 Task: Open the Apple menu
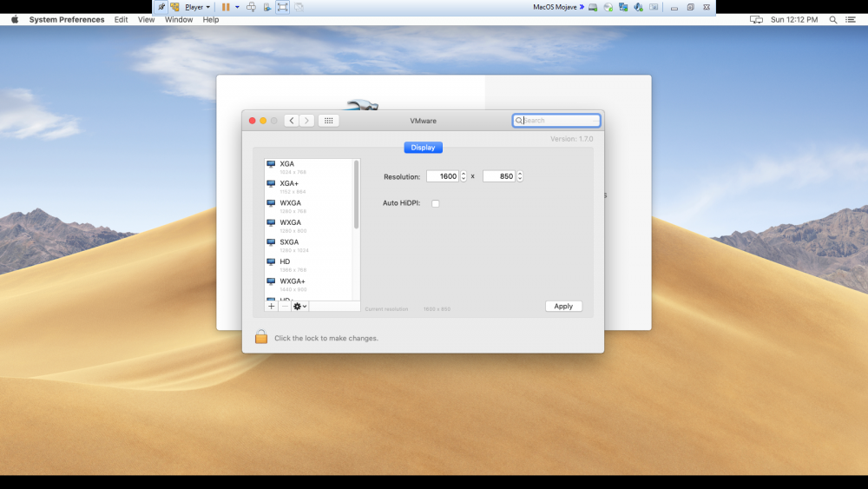(x=15, y=19)
